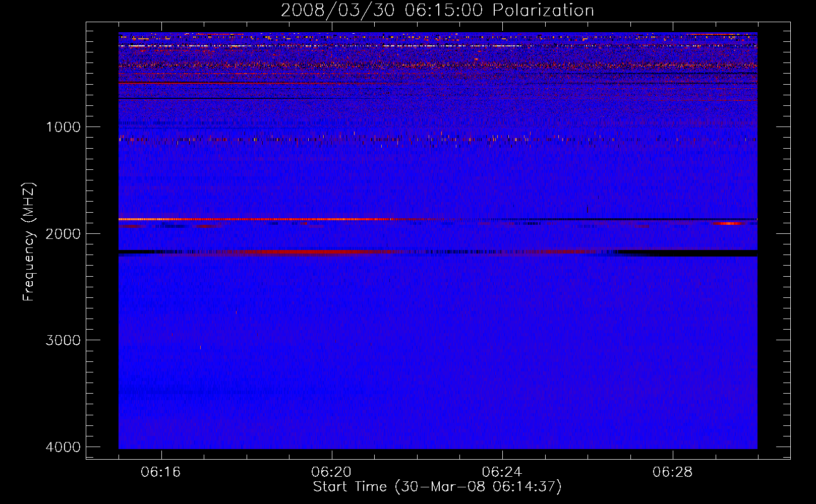Click the plot title "2008/03/30 06:15:00 Polarization"
This screenshot has width=816, height=504.
(437, 10)
